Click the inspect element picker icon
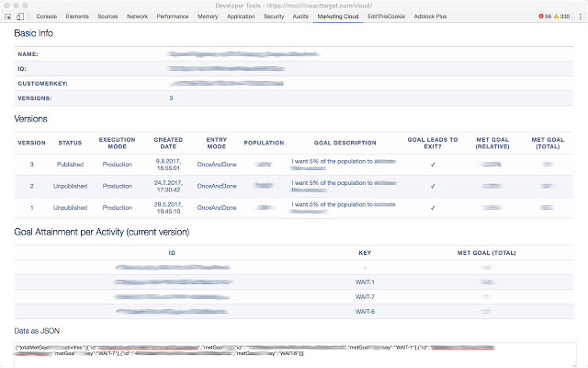The height and width of the screenshot is (368, 588). click(7, 17)
